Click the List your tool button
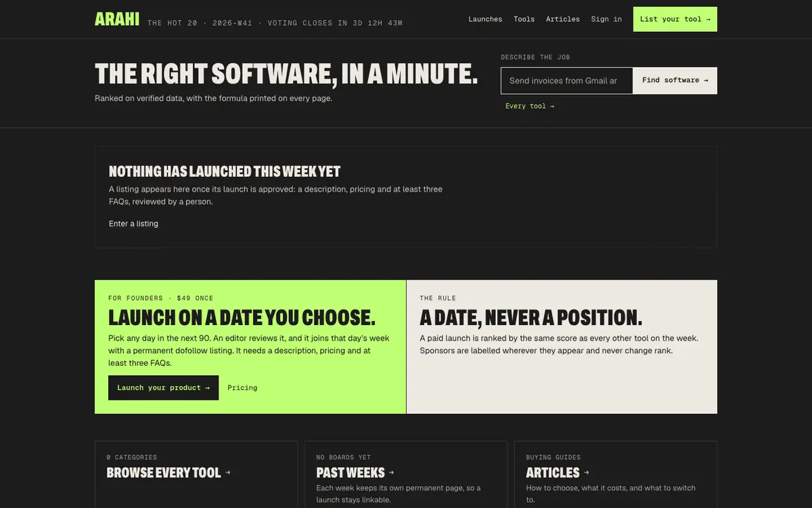This screenshot has width=812, height=508. [x=675, y=19]
